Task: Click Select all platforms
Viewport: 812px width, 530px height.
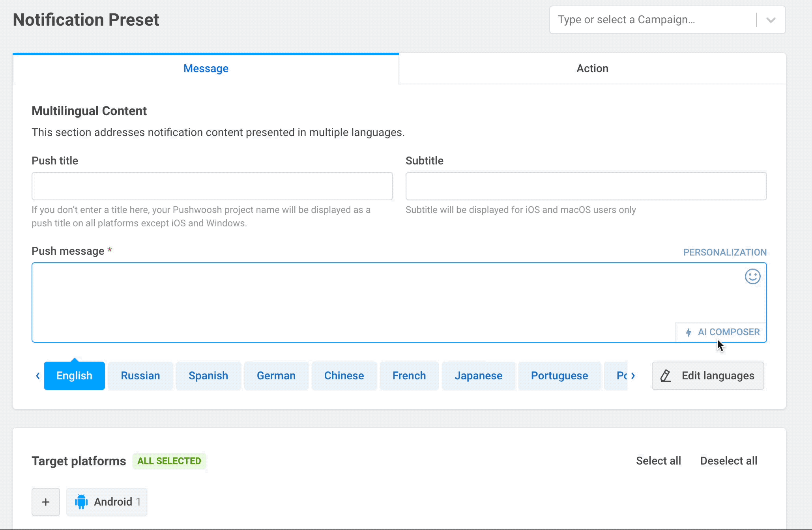Action: [658, 461]
